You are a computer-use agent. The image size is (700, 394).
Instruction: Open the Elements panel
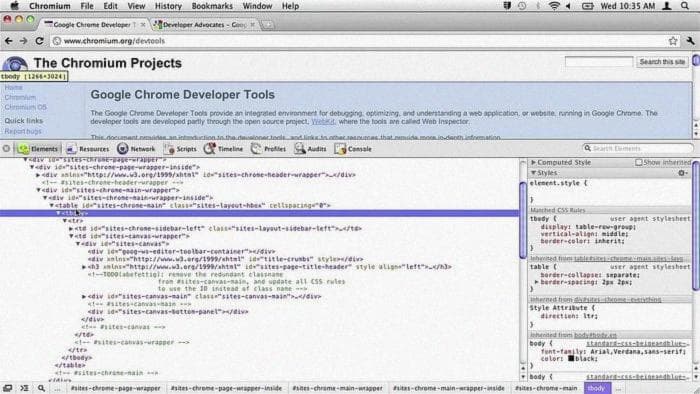(x=38, y=149)
